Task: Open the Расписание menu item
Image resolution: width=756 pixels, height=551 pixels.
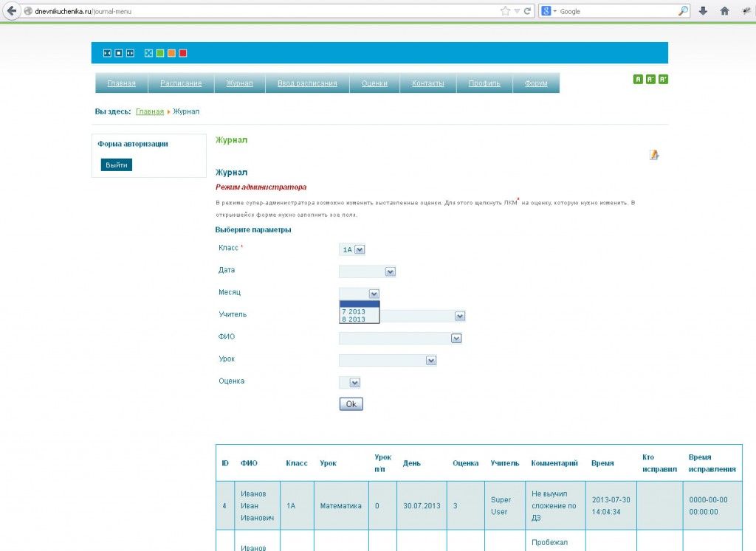Action: tap(181, 83)
